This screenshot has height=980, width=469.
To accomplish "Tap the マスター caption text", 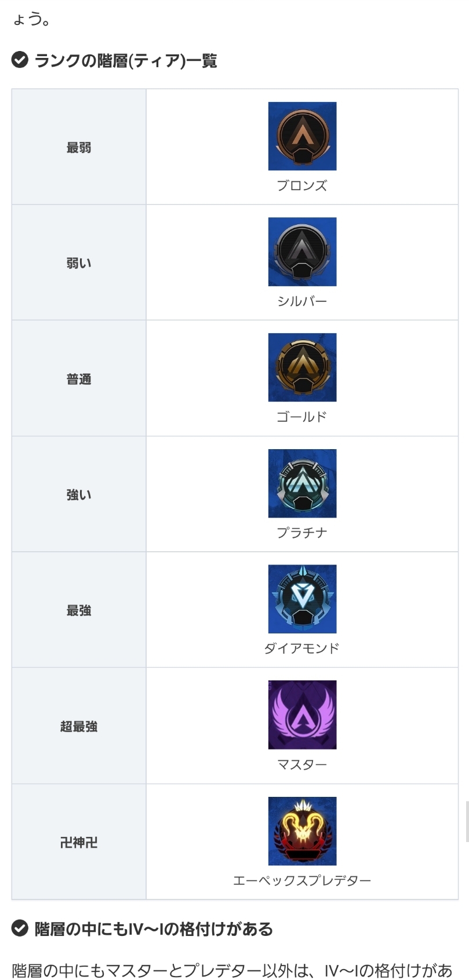I will [302, 764].
